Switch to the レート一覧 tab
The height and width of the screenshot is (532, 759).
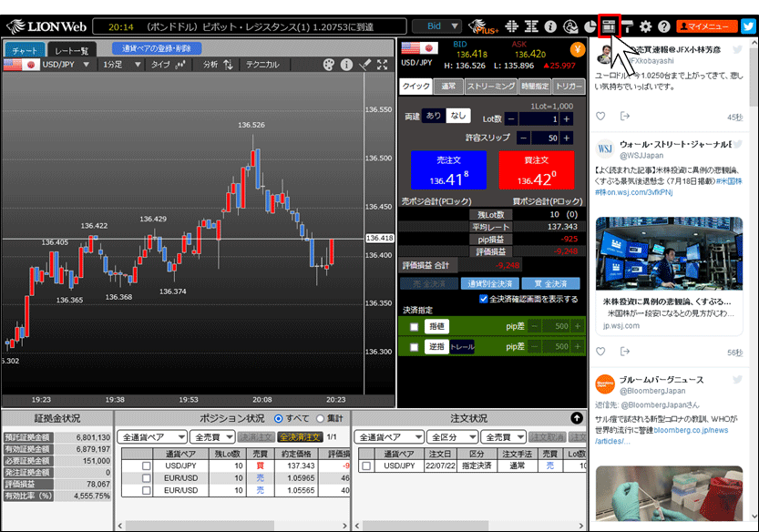pos(71,49)
